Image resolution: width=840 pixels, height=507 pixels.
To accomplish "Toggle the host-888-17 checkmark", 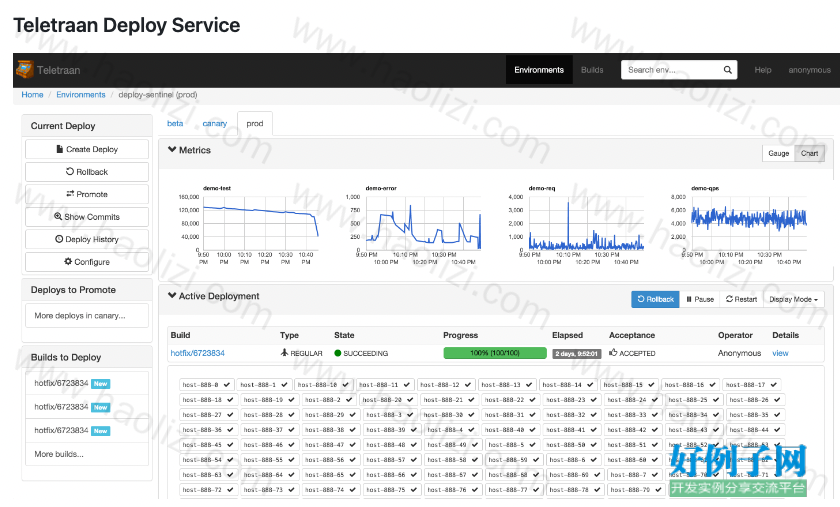I will point(774,385).
